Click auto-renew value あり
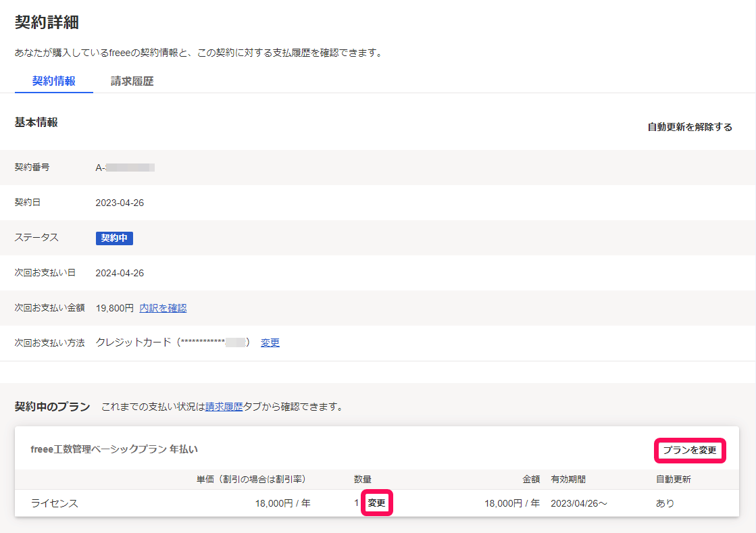The width and height of the screenshot is (756, 533). click(x=665, y=503)
